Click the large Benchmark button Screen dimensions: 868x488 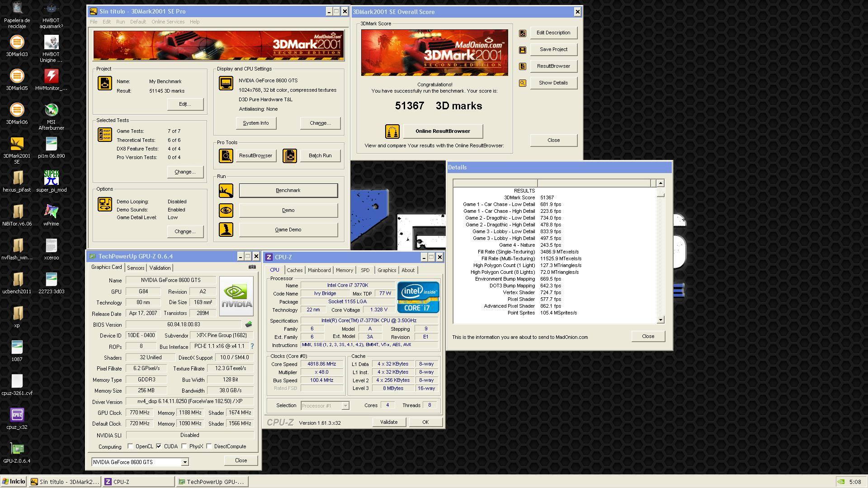click(288, 190)
